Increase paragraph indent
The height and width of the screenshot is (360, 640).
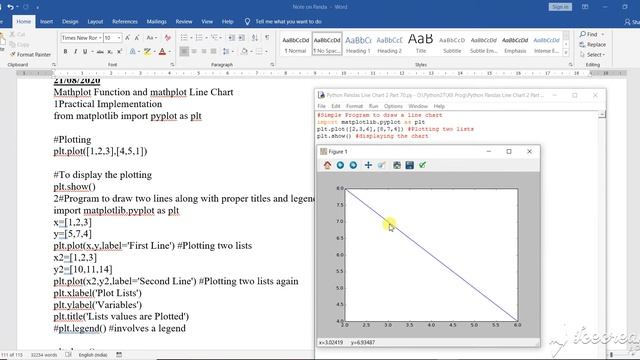click(x=242, y=38)
